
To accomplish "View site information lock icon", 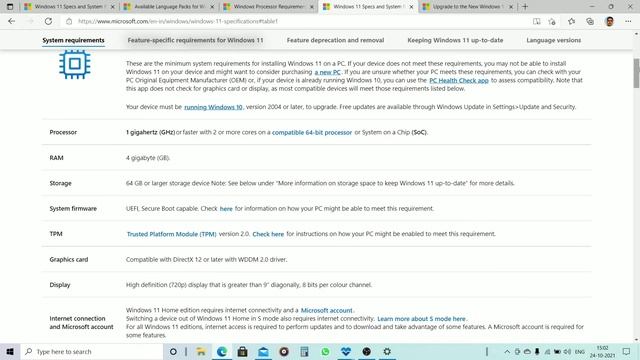I will pyautogui.click(x=69, y=21).
